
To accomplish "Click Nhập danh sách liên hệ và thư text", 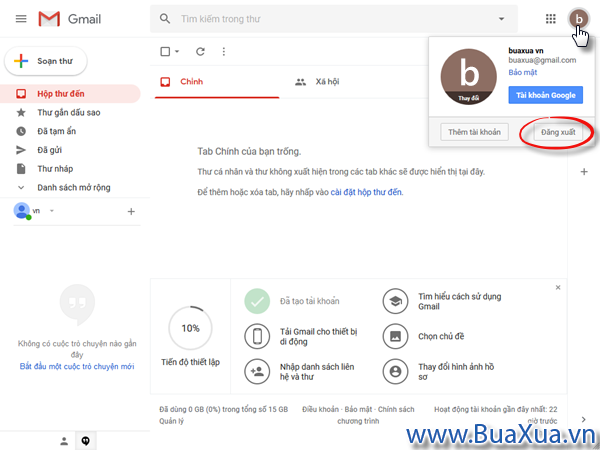I will point(317,372).
